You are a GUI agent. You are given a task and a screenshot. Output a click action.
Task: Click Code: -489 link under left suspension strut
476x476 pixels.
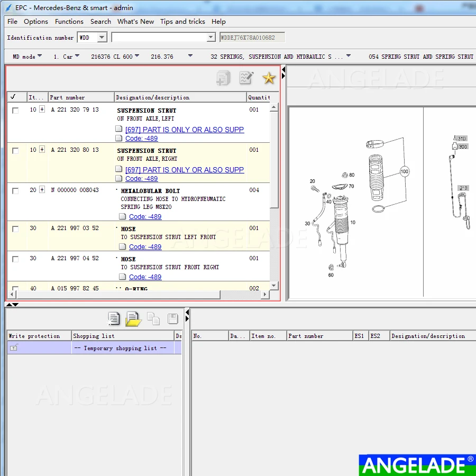[141, 138]
